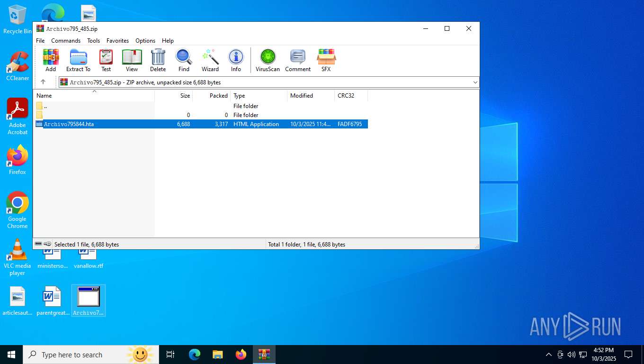Viewport: 644px width, 364px height.
Task: Select the CCleaner desktop shortcut
Action: coord(18,66)
